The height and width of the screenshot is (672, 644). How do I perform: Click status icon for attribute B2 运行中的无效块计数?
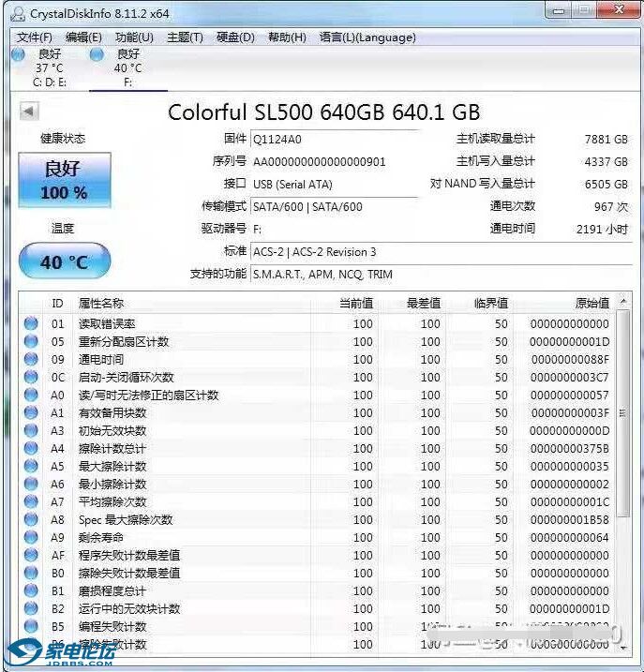[31, 608]
